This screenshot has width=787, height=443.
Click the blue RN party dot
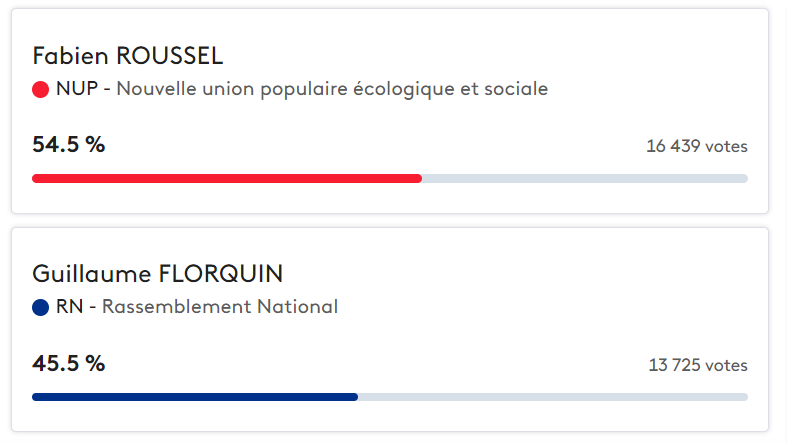click(40, 308)
